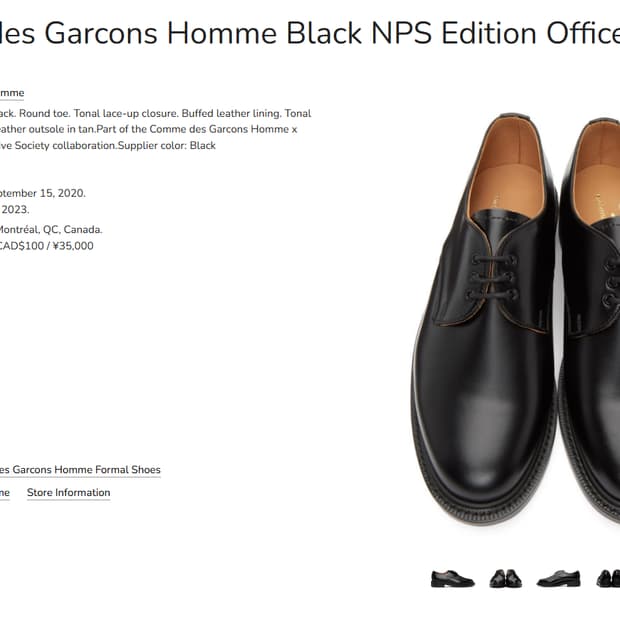Click the Montréal, QC, Canada location text
The width and height of the screenshot is (620, 620).
[x=50, y=229]
